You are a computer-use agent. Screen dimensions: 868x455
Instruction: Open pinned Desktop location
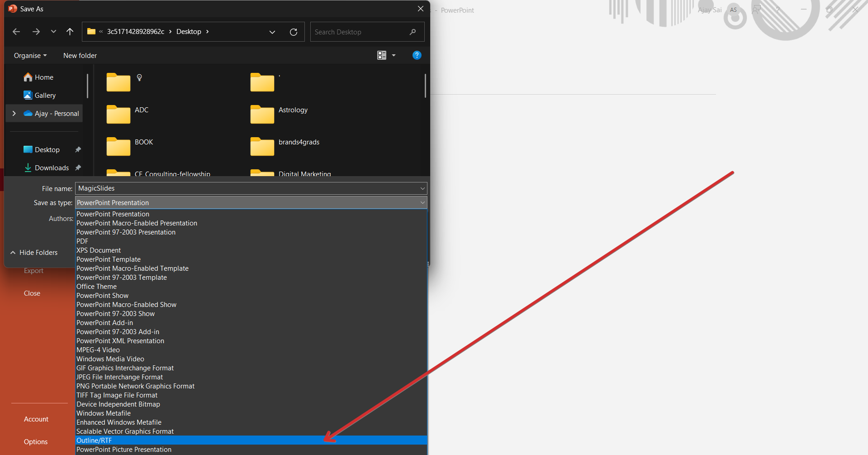47,150
